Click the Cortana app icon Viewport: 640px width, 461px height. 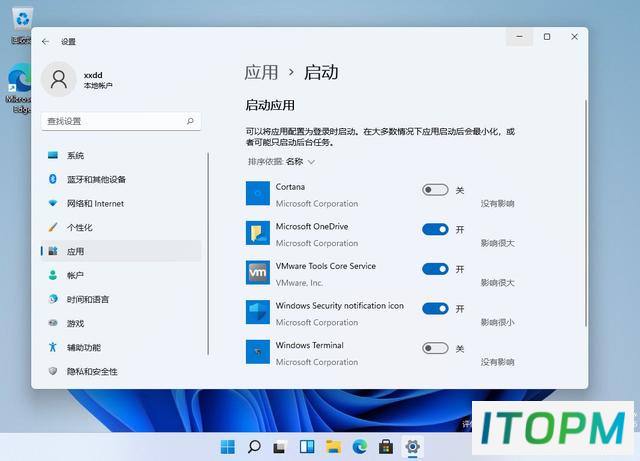tap(258, 193)
